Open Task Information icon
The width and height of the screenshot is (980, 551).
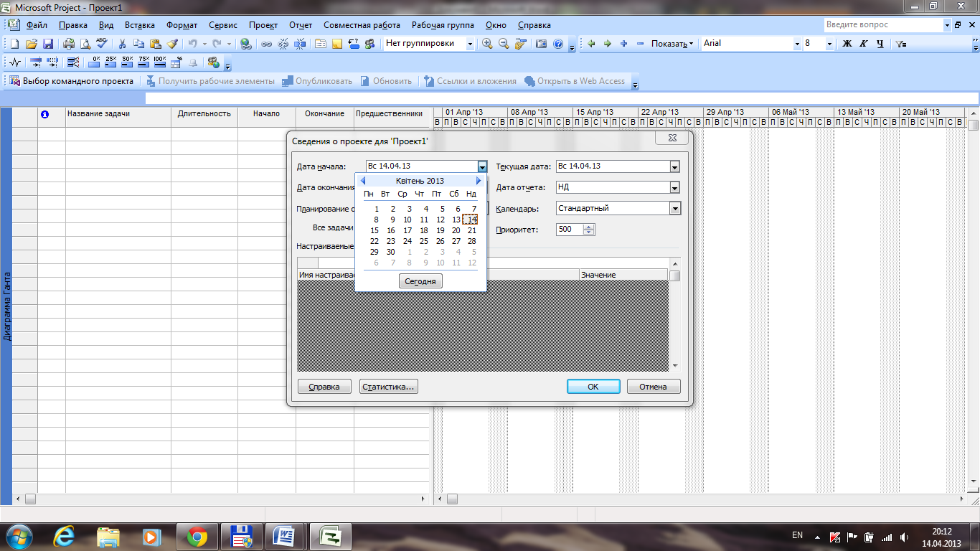[320, 44]
